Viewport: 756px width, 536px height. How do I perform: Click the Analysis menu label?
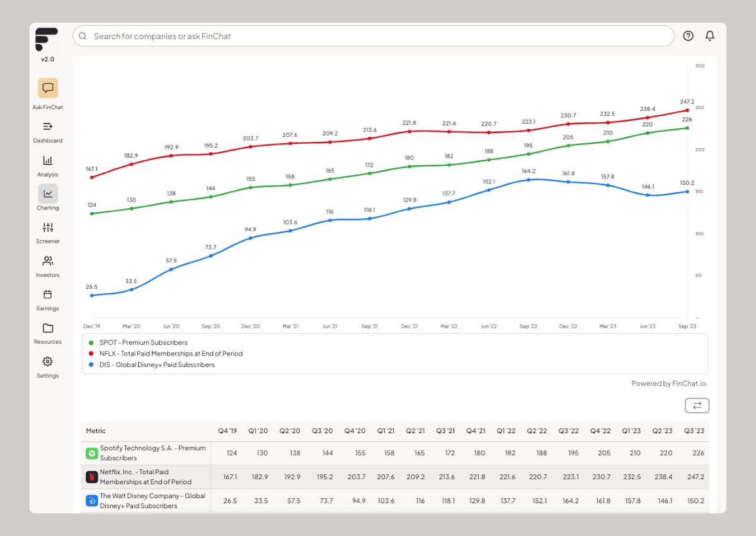tap(48, 175)
